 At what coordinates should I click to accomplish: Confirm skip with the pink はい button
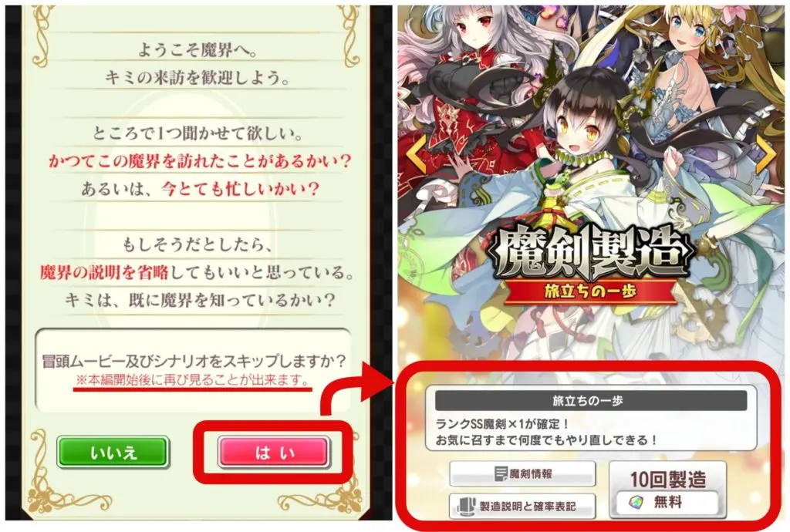tap(274, 452)
